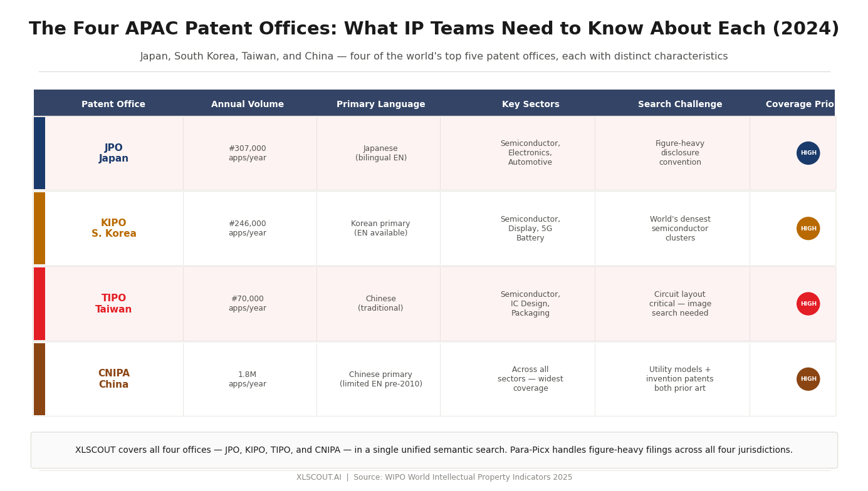The width and height of the screenshot is (868, 491).
Task: Select the orange color bar beside KIPO
Action: coord(39,229)
